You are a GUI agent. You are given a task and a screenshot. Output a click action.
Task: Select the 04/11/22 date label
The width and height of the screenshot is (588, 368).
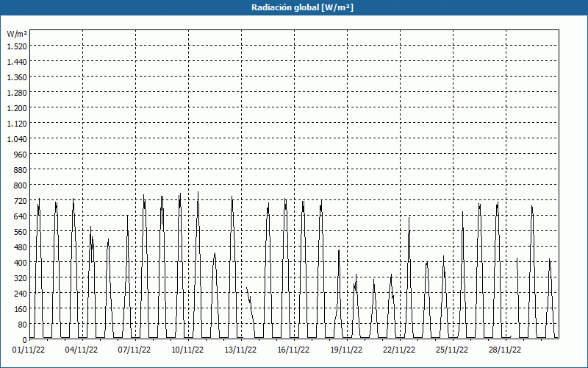click(82, 350)
